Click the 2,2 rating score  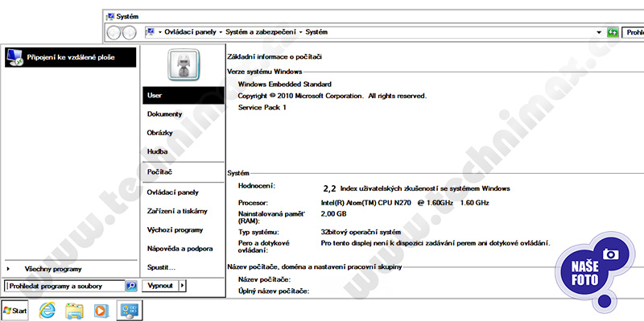click(329, 189)
